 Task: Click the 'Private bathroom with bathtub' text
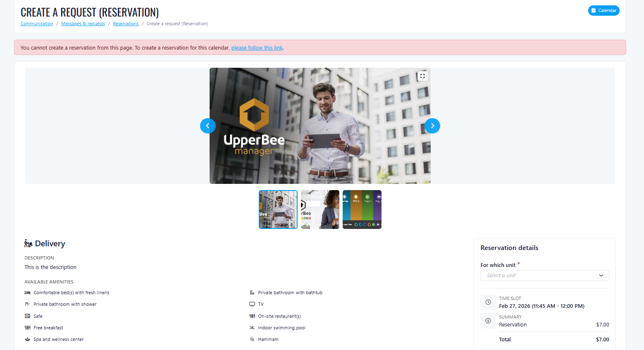[290, 293]
